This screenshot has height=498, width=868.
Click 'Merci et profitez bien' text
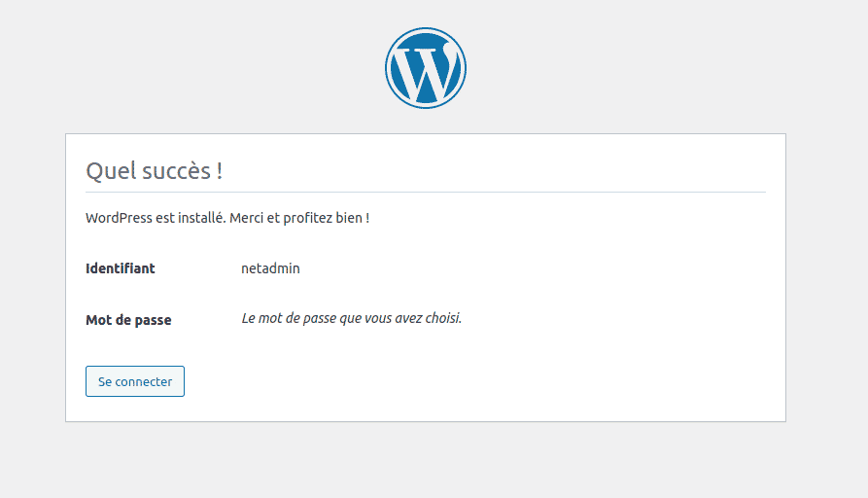point(296,218)
